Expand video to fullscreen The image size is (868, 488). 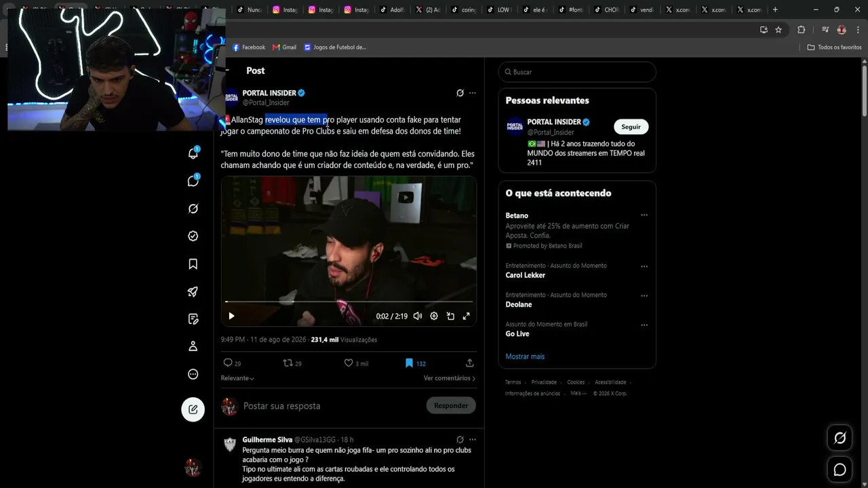[467, 316]
